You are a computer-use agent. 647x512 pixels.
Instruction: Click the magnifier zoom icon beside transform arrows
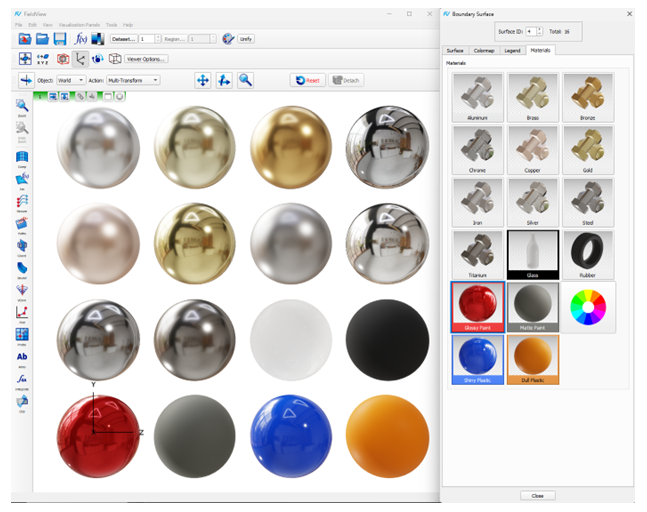[x=245, y=80]
